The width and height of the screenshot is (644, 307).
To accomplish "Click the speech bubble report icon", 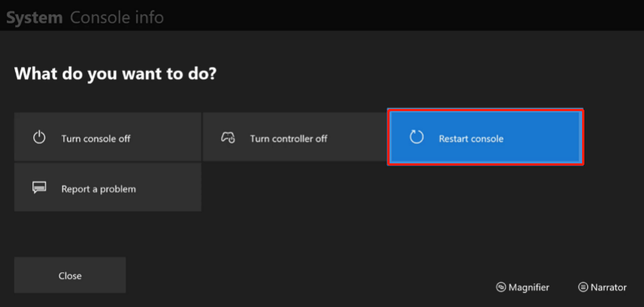I will (39, 188).
